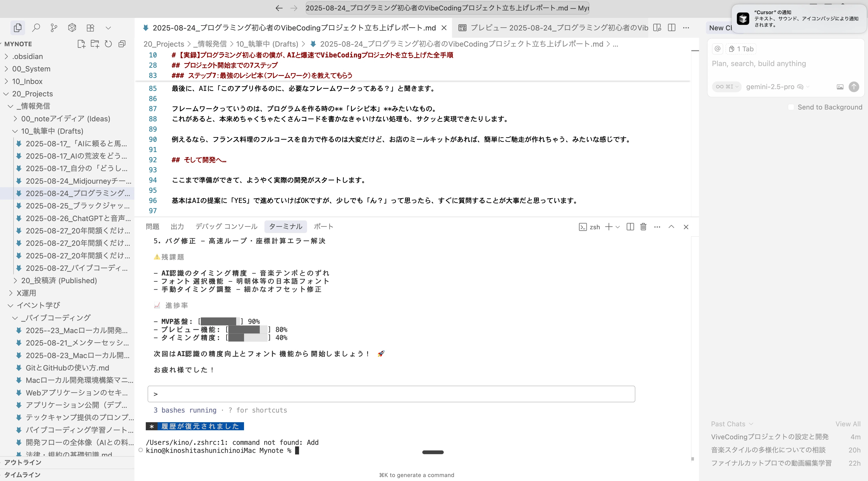This screenshot has width=868, height=481.
Task: Toggle the Send to Background checkbox
Action: 791,107
